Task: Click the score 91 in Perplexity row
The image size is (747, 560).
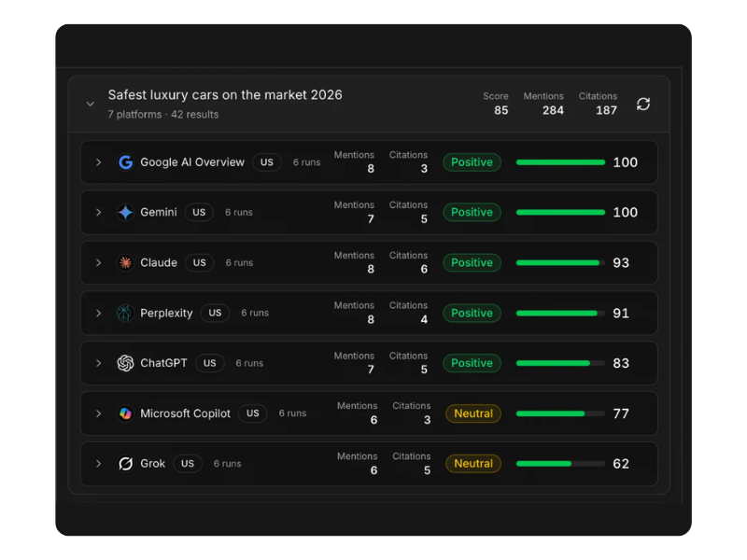Action: 621,313
